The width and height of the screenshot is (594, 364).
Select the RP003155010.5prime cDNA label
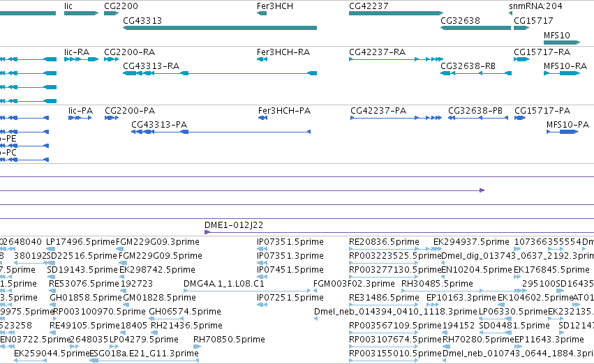pyautogui.click(x=395, y=354)
